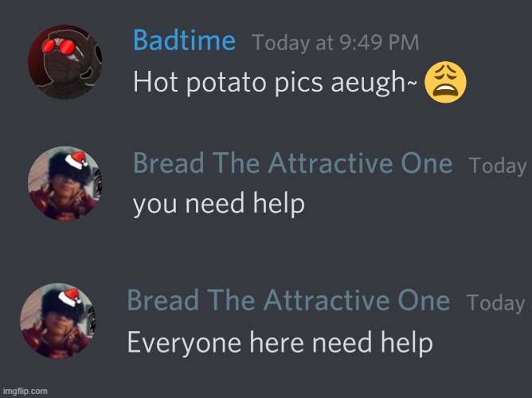Select the Hot potato pics aeugh~ message
The height and width of the screenshot is (398, 532).
pos(276,82)
